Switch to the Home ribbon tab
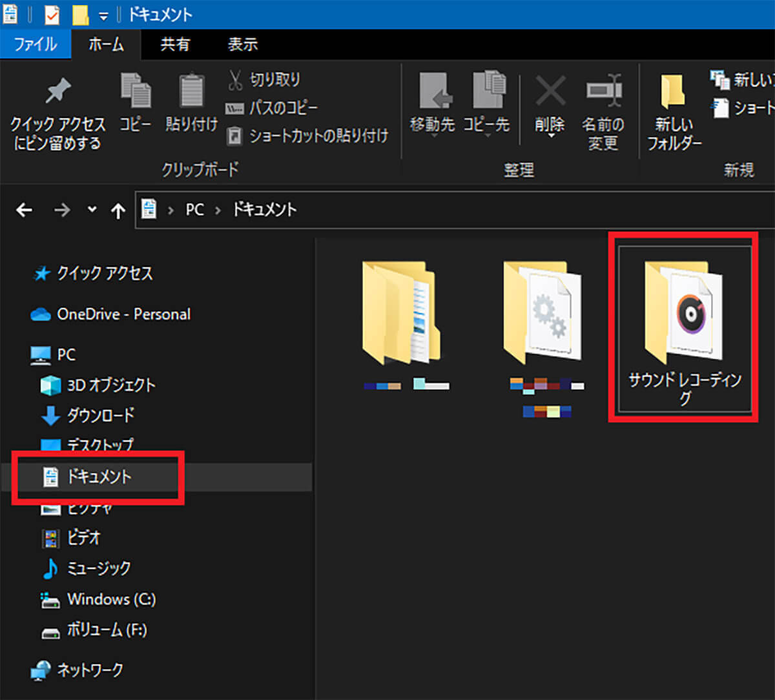Screen dimensions: 775x700 pos(105,44)
